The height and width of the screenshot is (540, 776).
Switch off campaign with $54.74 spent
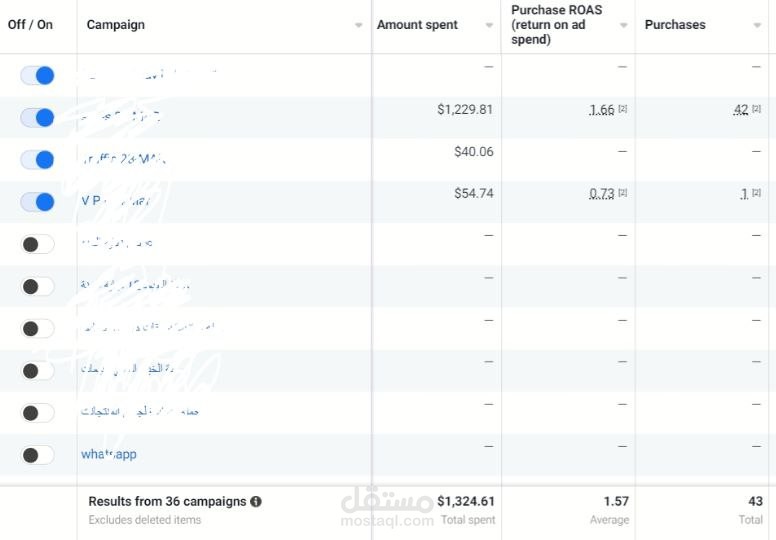(x=37, y=202)
